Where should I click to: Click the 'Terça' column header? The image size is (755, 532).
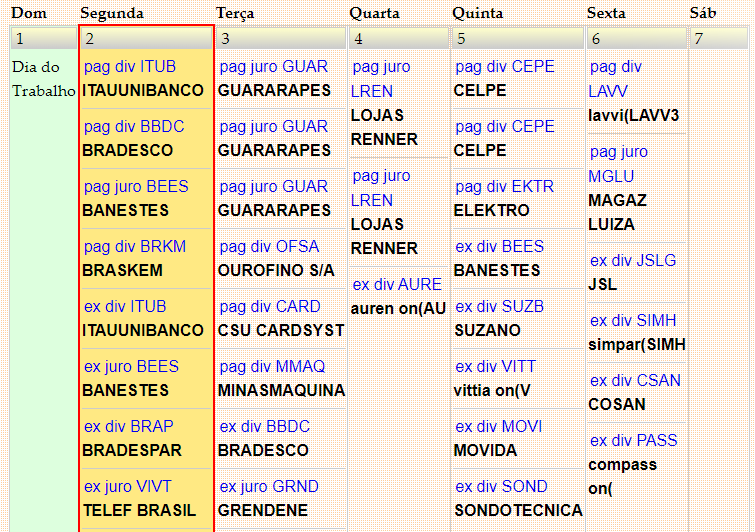point(235,13)
